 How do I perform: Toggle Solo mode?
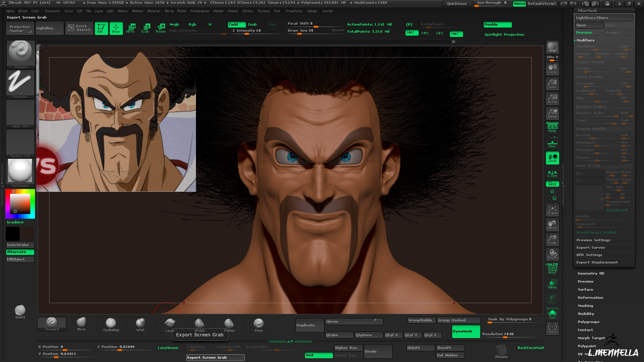coord(552,313)
